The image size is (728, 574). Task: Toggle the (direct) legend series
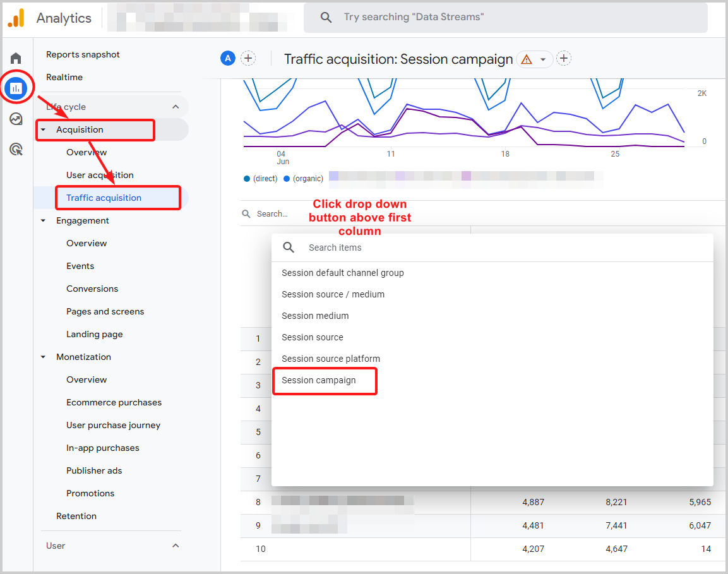pos(261,179)
